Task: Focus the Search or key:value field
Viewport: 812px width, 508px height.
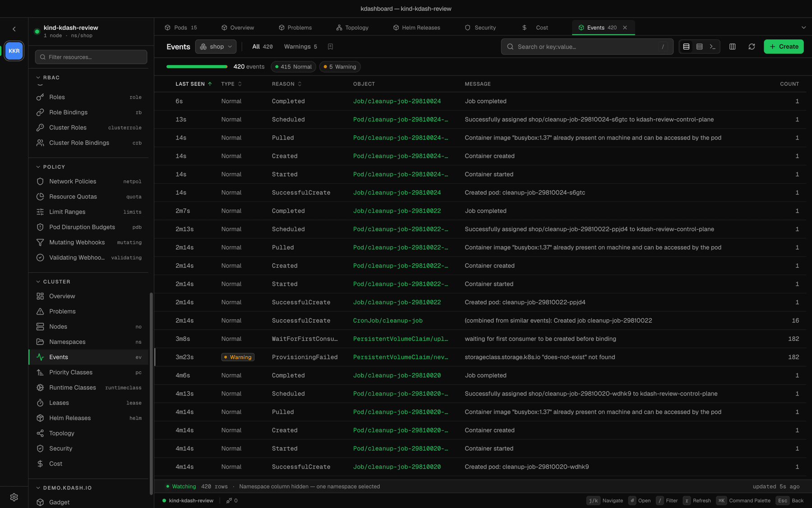Action: tap(587, 47)
